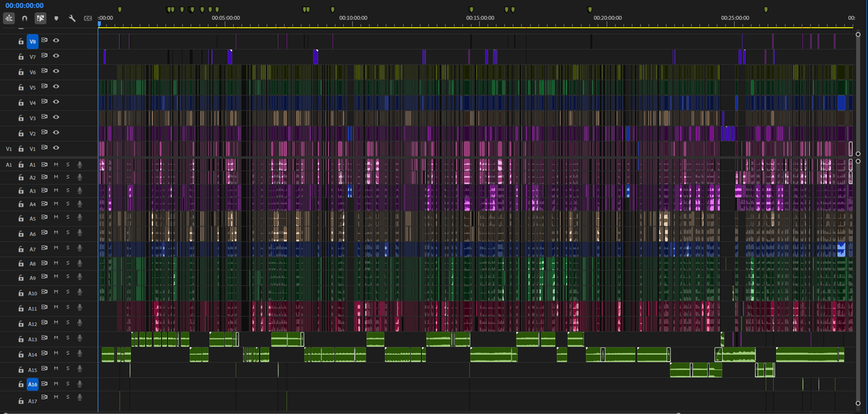This screenshot has width=868, height=414.
Task: Toggle sync lock on track A9
Action: 45,278
